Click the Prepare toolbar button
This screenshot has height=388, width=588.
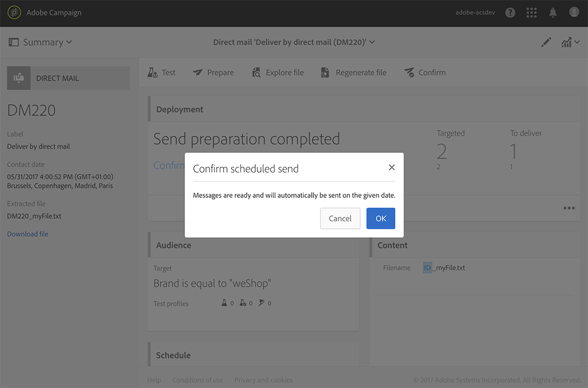213,73
